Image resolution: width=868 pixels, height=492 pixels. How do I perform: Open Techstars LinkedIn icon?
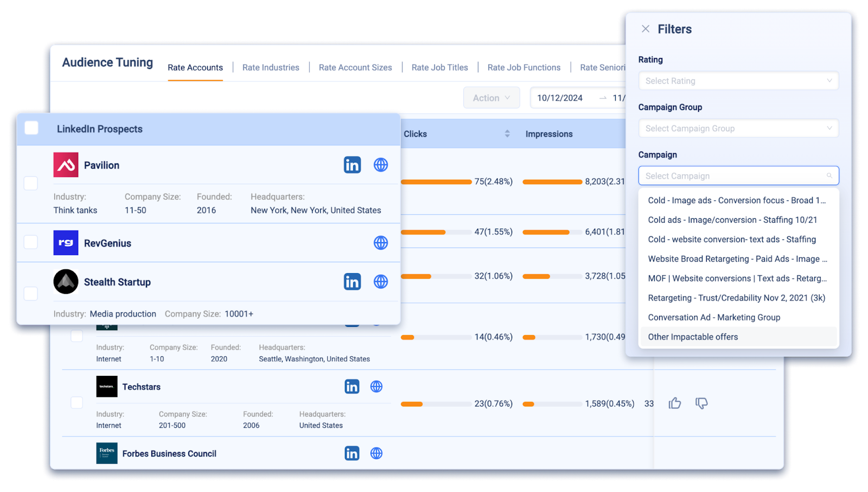pyautogui.click(x=352, y=387)
